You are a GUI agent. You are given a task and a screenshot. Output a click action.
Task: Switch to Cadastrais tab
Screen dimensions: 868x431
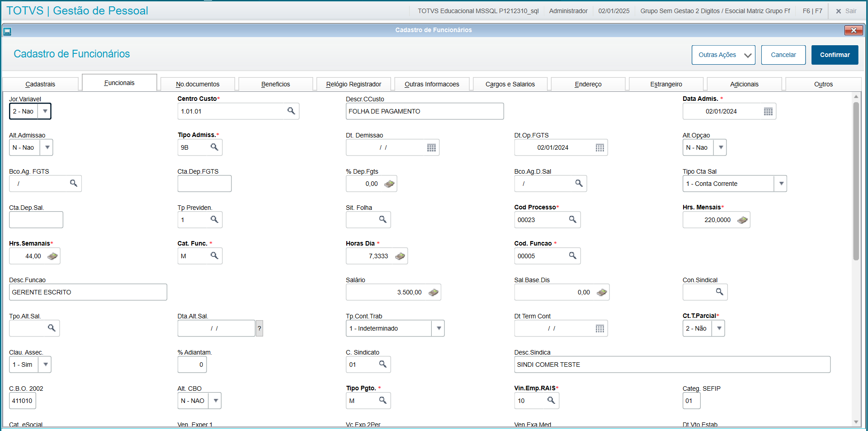[x=40, y=84]
